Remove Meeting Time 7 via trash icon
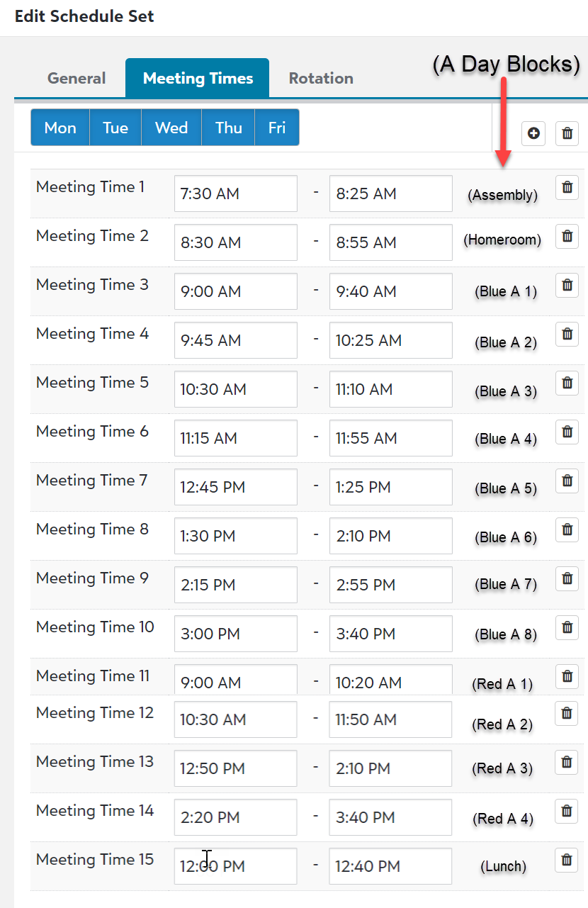 567,481
